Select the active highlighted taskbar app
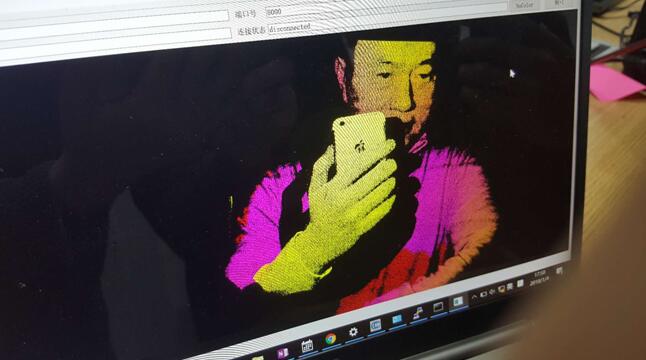 tap(457, 302)
